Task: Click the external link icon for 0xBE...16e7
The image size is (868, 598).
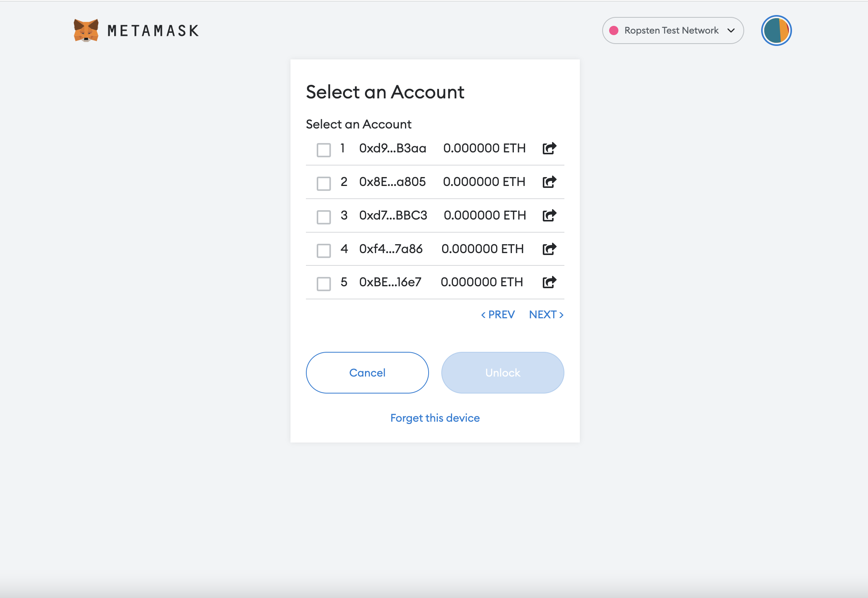Action: click(549, 282)
